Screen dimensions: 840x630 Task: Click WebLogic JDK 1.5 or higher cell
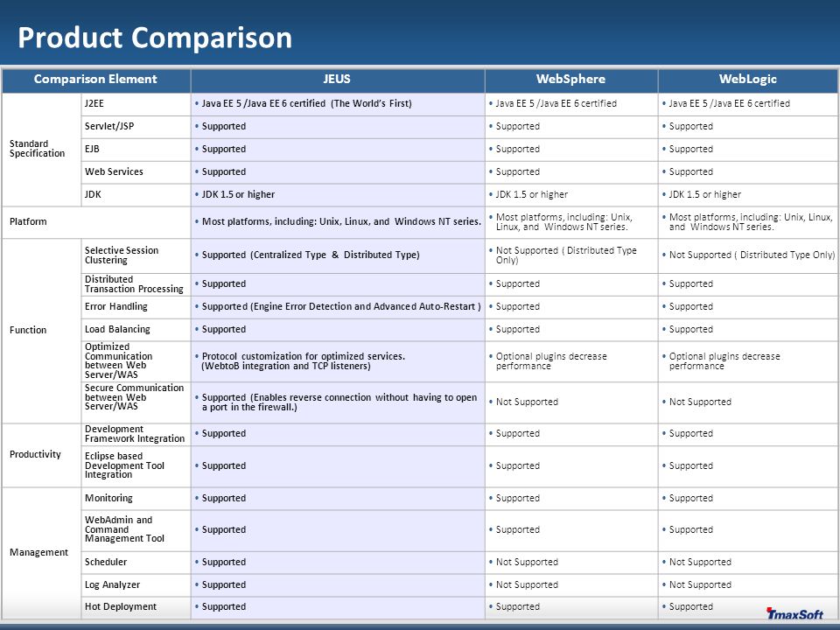click(x=748, y=195)
